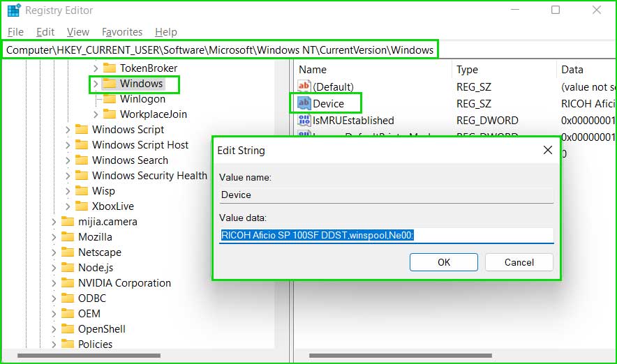Click the Windows Script Host folder icon
Viewport: 617px width, 364px height.
click(82, 144)
